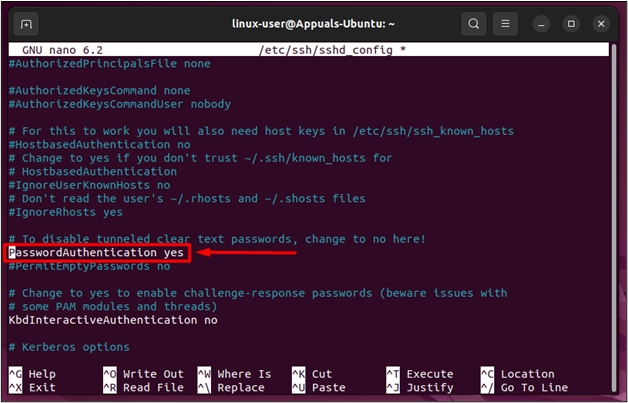The image size is (628, 403).
Task: Maximize the terminal window
Action: [x=571, y=24]
